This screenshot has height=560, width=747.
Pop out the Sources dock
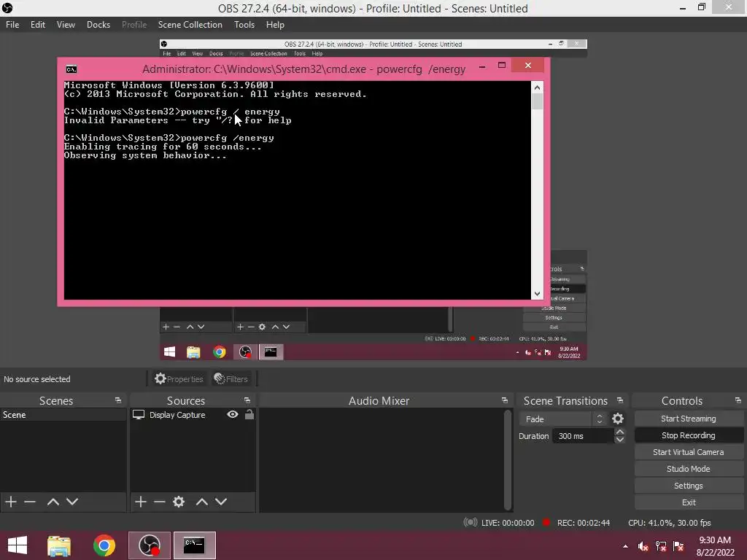click(x=247, y=400)
